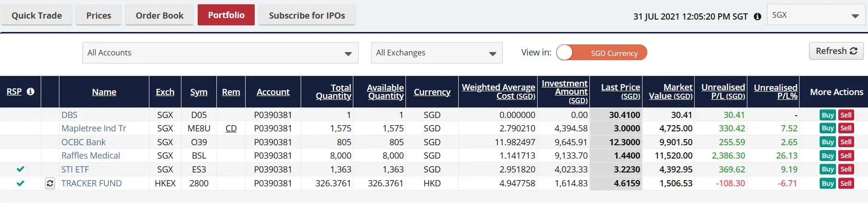The width and height of the screenshot is (868, 204).
Task: Click the recurring sync icon for TRACKER FUND
Action: click(50, 183)
